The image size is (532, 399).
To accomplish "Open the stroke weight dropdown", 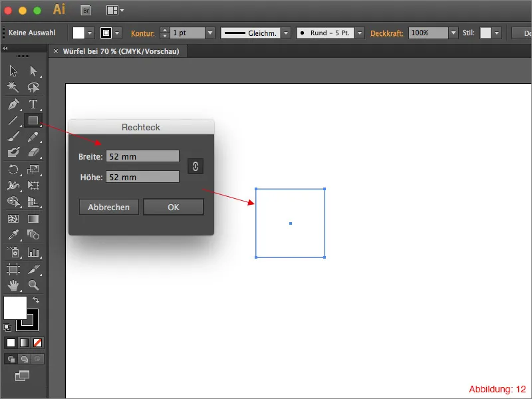I will pos(210,33).
